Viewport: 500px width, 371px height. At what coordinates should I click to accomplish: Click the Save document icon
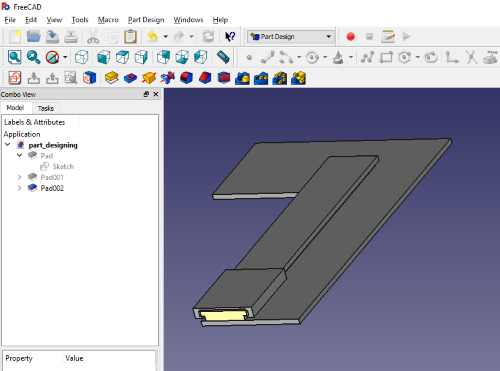coord(52,36)
